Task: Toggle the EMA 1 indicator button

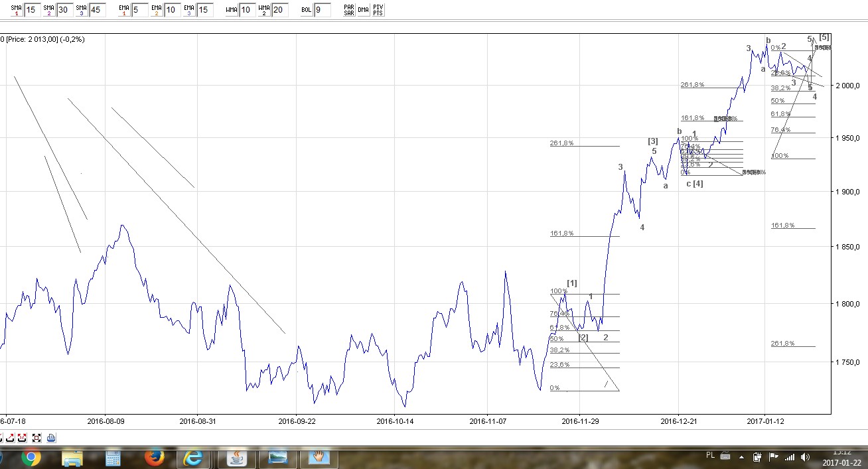Action: click(x=123, y=10)
